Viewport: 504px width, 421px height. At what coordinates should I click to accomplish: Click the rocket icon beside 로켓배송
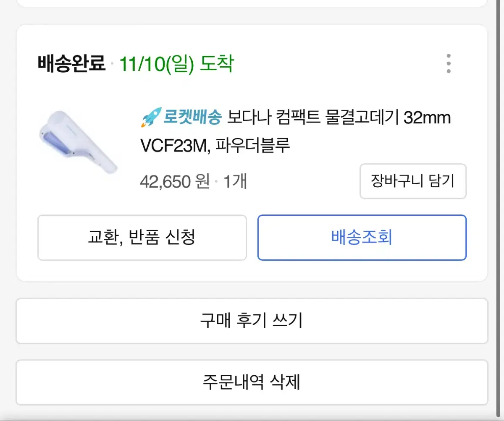click(x=151, y=118)
